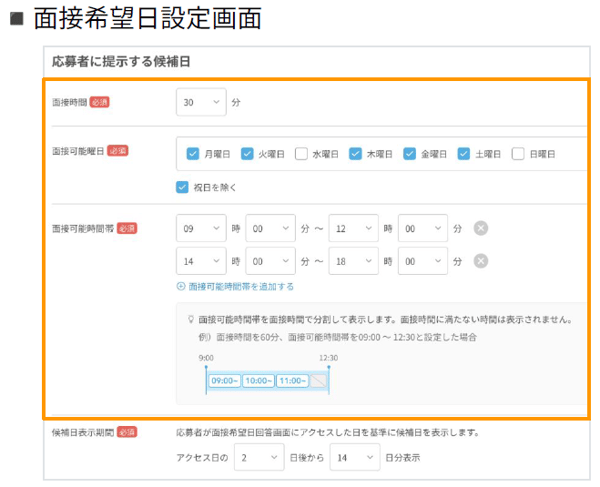The height and width of the screenshot is (487, 600).
Task: Click the 9:00 timeline label
Action: [206, 358]
